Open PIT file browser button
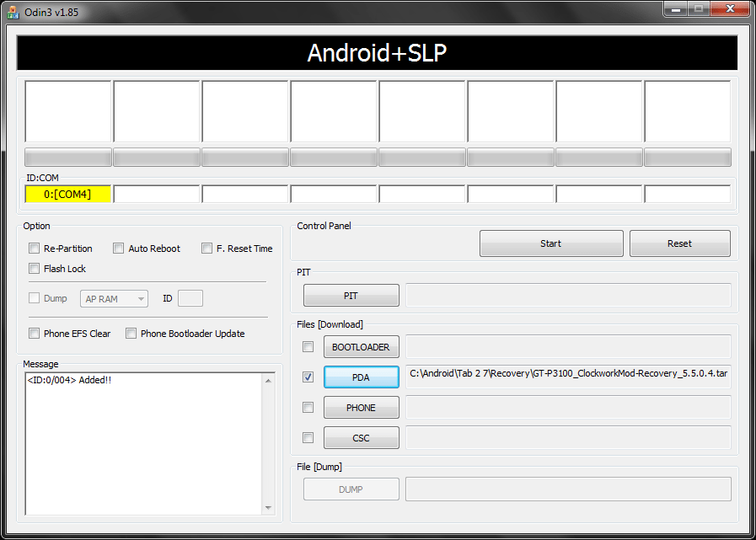This screenshot has width=756, height=540. click(x=351, y=296)
